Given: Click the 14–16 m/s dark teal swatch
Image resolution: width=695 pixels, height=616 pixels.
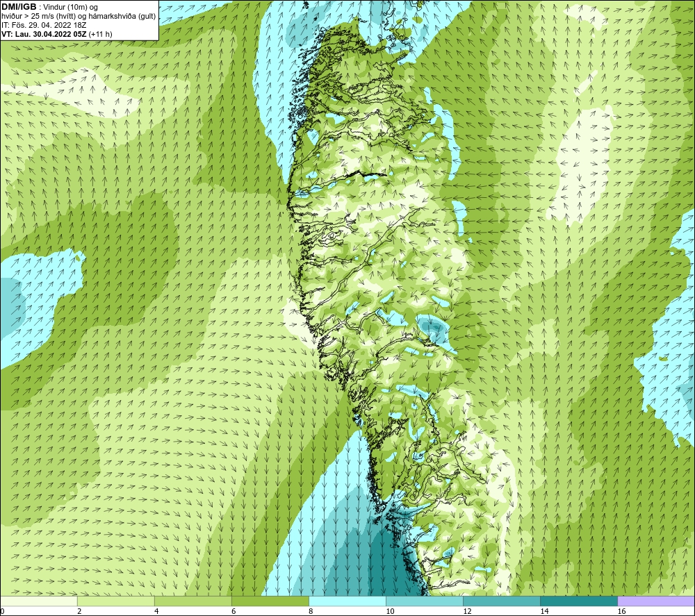Looking at the screenshot, I should [578, 601].
